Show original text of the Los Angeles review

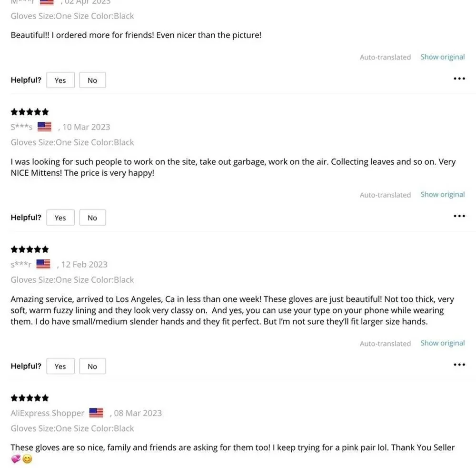(x=443, y=343)
